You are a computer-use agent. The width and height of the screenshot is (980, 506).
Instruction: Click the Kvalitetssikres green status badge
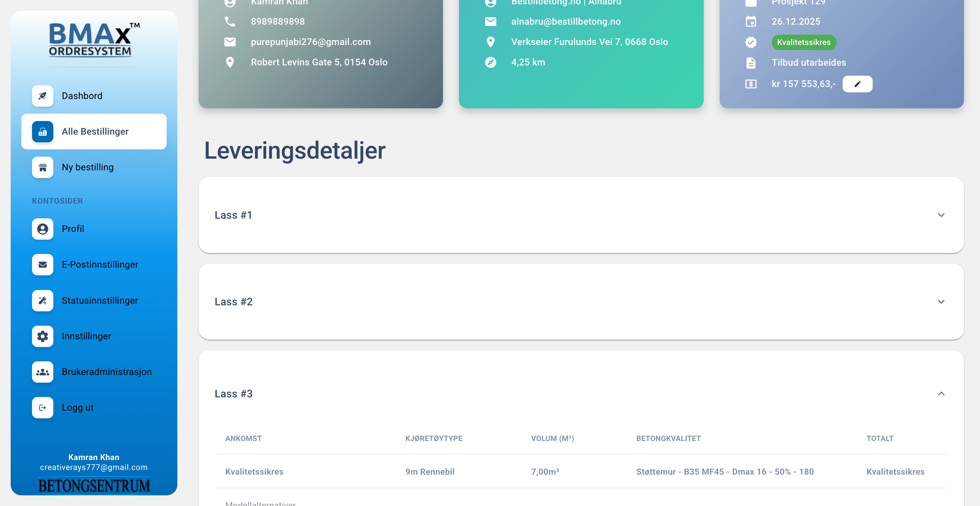click(x=803, y=42)
